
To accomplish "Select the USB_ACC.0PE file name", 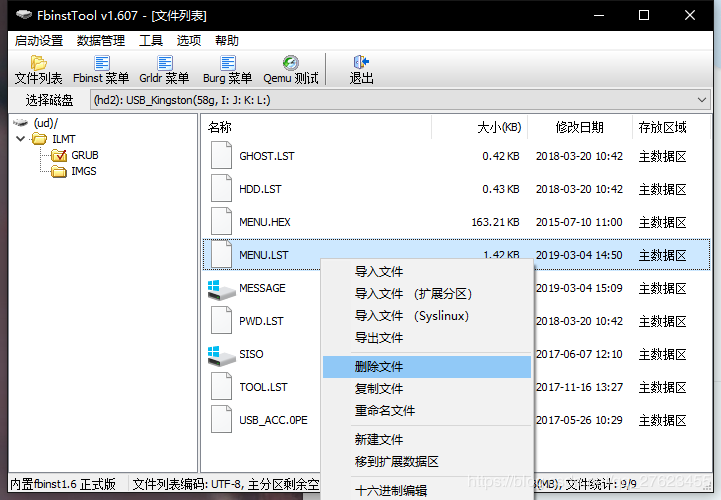I will (273, 420).
